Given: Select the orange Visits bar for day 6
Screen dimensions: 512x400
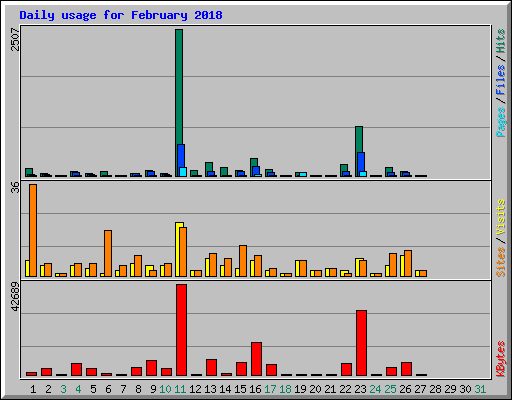Looking at the screenshot, I should 108,253.
